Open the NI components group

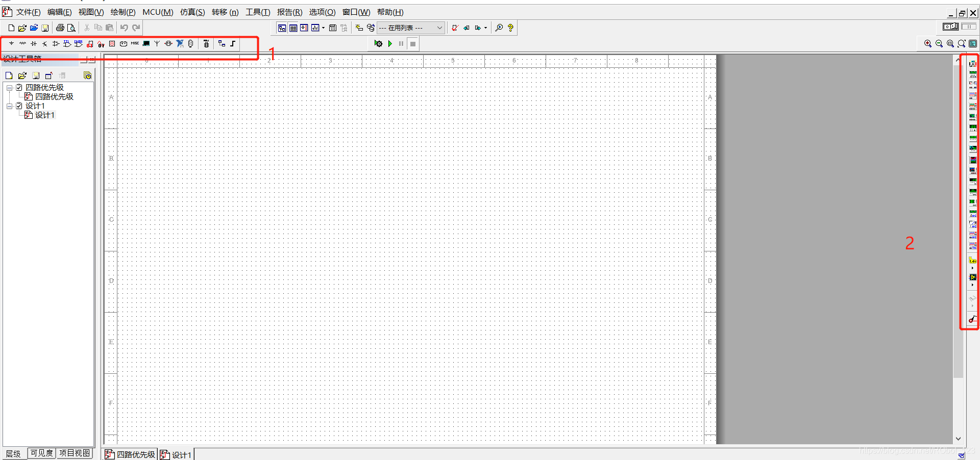click(180, 44)
